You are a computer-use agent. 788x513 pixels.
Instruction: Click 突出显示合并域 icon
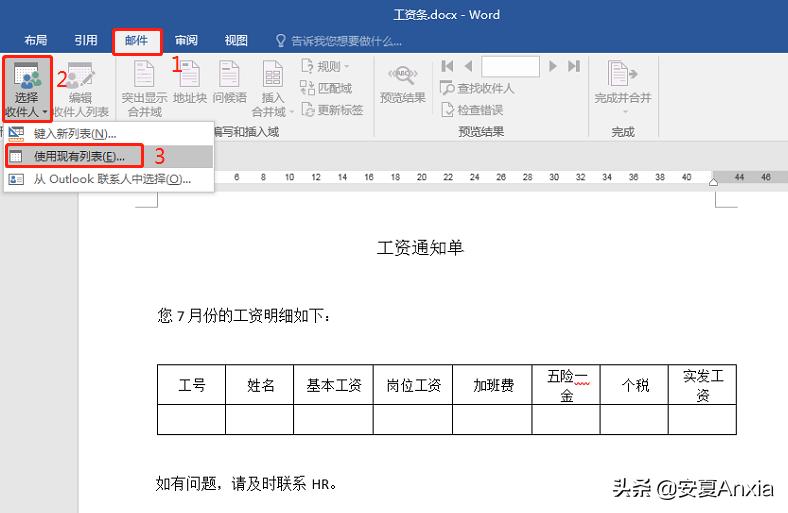[144, 74]
